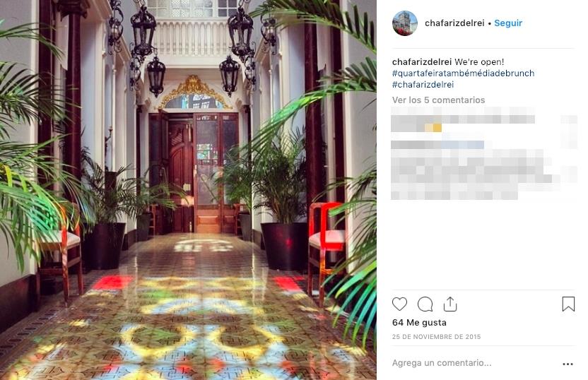The height and width of the screenshot is (380, 588).
Task: Open chafarizdelrei profile picture
Action: [x=405, y=23]
